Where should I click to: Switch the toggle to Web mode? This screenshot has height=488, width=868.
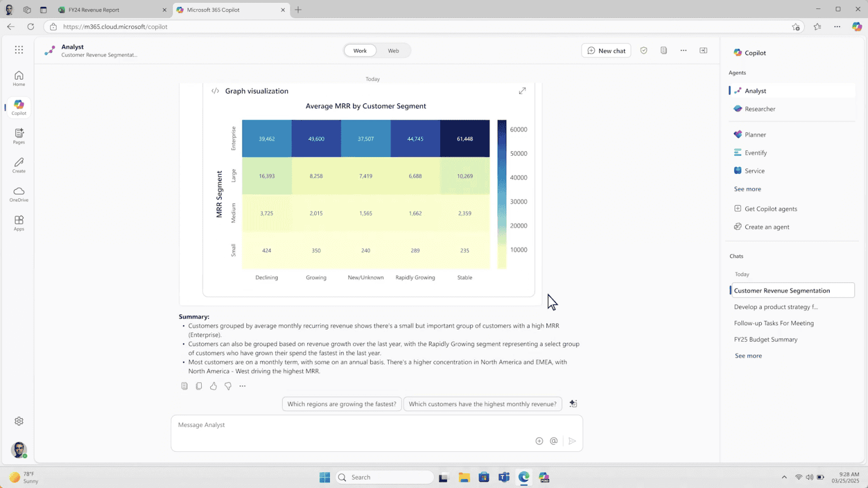click(x=393, y=51)
